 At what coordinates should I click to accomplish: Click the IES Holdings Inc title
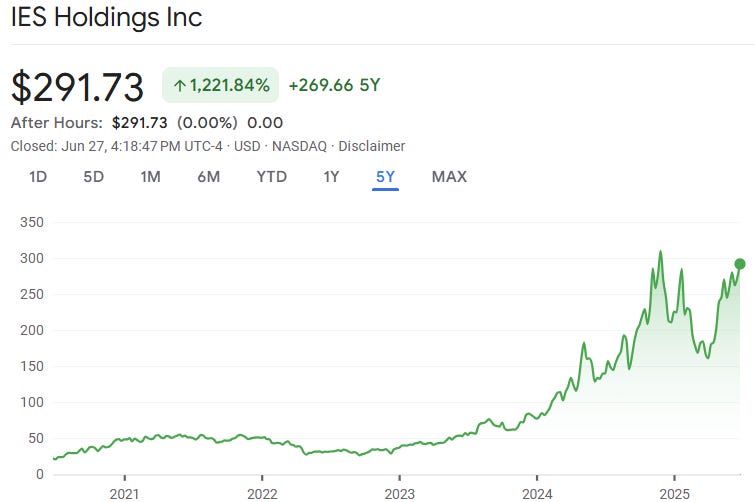(x=106, y=17)
